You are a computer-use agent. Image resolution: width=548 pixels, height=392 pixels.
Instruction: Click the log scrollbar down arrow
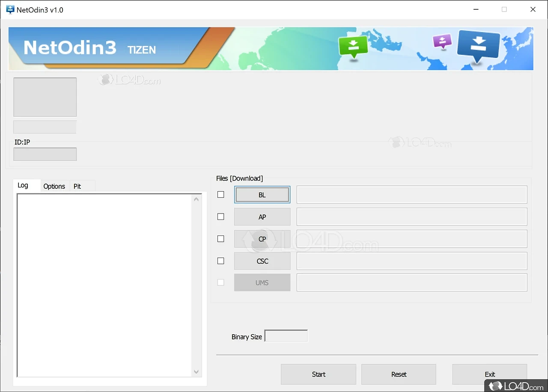[x=197, y=372]
